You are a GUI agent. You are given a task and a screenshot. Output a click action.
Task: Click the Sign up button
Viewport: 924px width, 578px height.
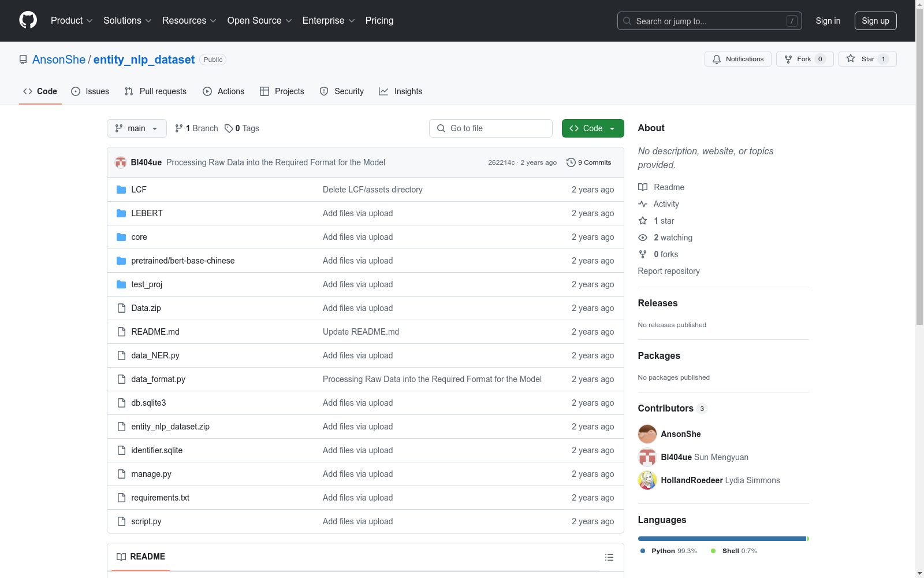coord(875,21)
